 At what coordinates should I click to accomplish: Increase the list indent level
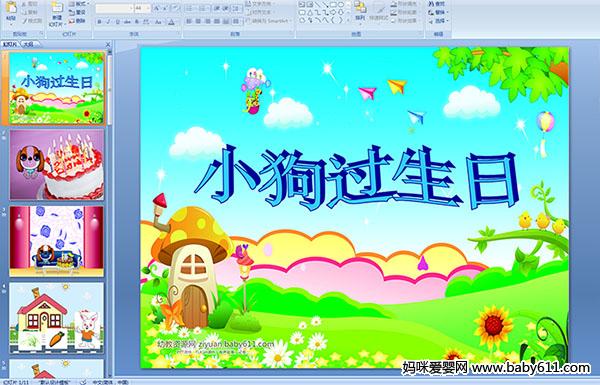[226, 8]
